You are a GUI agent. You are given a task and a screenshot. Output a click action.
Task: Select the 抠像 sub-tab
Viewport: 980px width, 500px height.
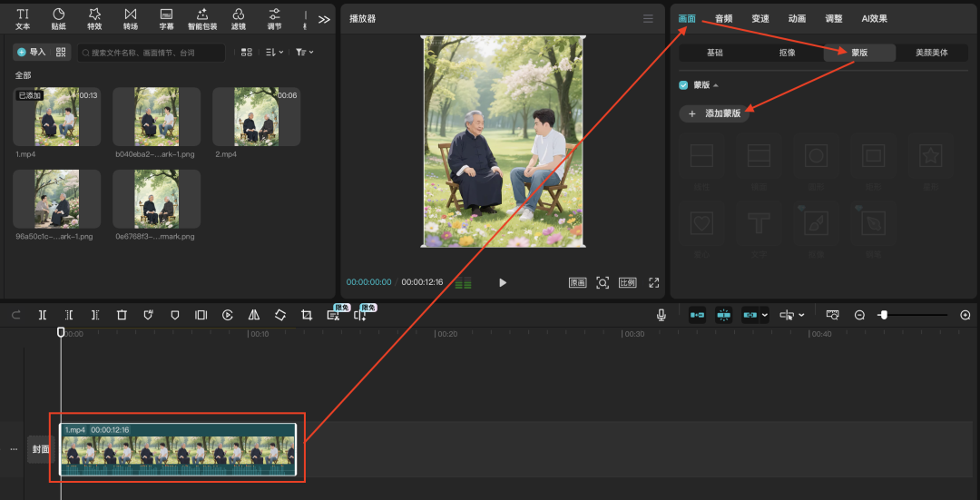pyautogui.click(x=787, y=53)
